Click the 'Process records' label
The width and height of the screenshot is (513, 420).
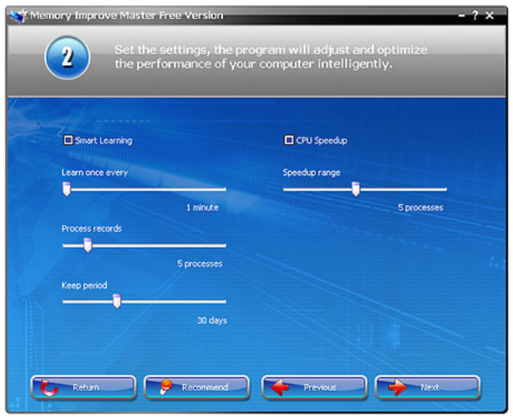[91, 228]
